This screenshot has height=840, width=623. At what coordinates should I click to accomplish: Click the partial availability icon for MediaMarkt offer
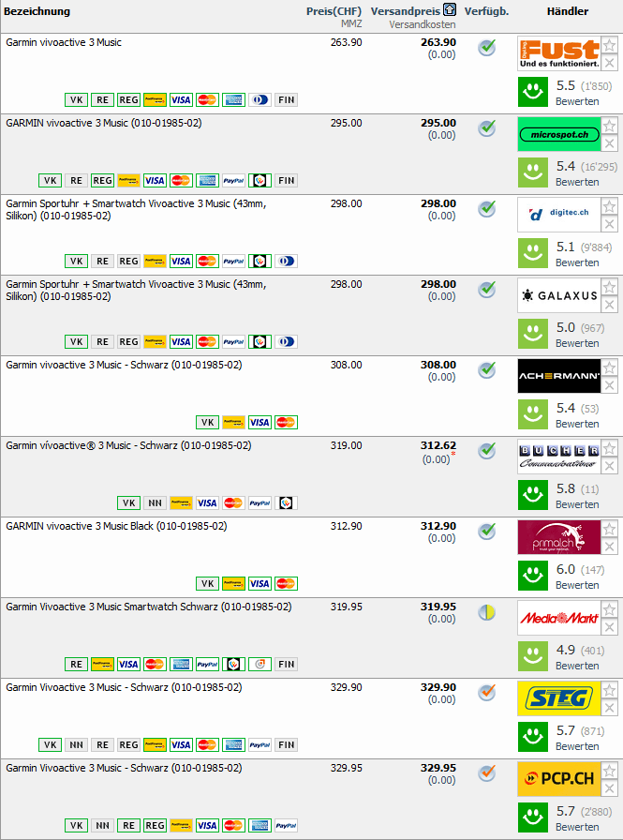[487, 612]
